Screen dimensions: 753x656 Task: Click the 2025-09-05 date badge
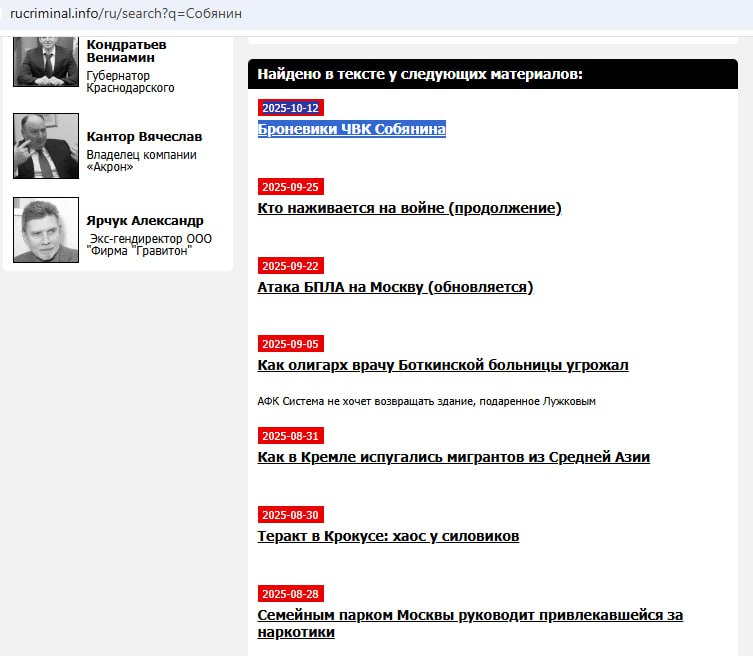pos(290,344)
